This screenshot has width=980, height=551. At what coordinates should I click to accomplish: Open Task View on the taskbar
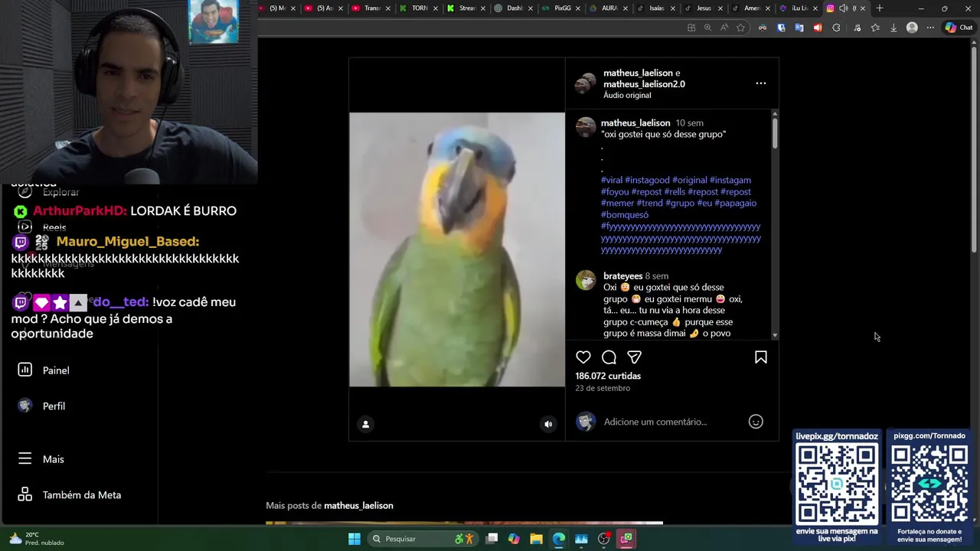pyautogui.click(x=492, y=539)
